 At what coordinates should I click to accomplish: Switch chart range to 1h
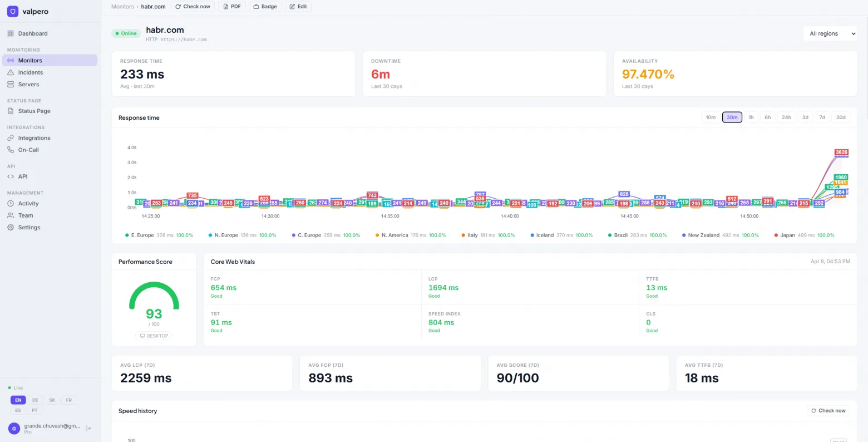[751, 117]
